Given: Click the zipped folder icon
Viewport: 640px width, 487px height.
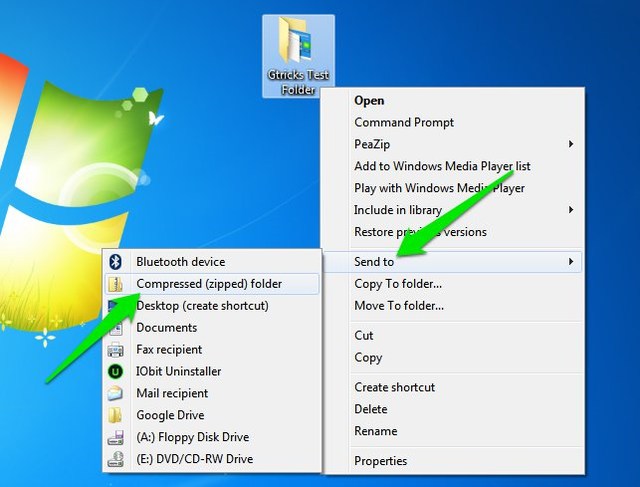Looking at the screenshot, I should point(116,284).
